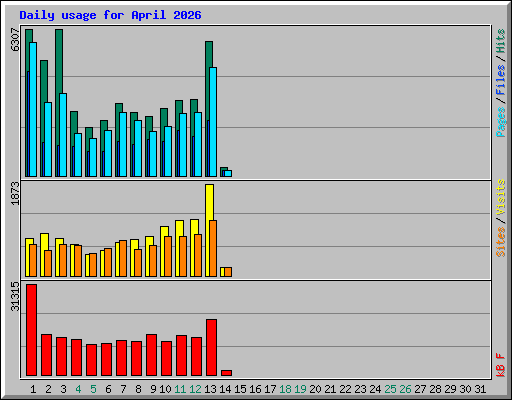Click the cyan Files bar for day 13
512x400 pixels.
(x=213, y=122)
